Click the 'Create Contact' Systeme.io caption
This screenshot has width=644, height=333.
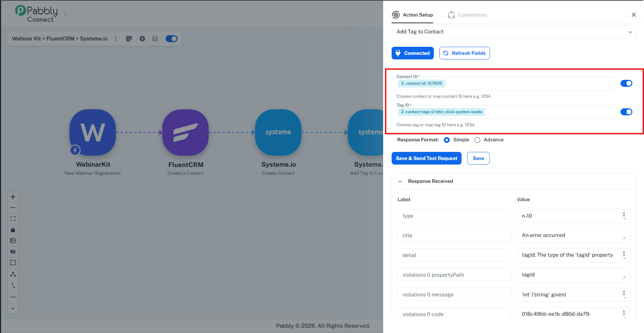pos(278,173)
